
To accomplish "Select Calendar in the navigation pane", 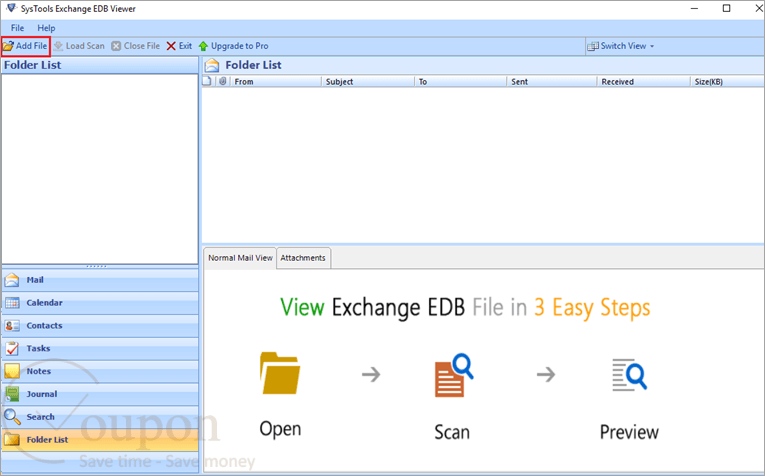I will [100, 303].
